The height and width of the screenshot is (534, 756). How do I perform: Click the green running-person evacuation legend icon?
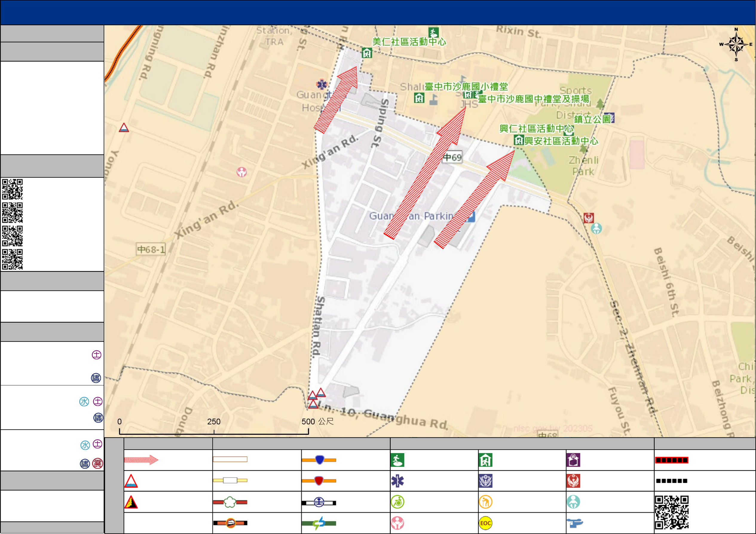pyautogui.click(x=397, y=460)
